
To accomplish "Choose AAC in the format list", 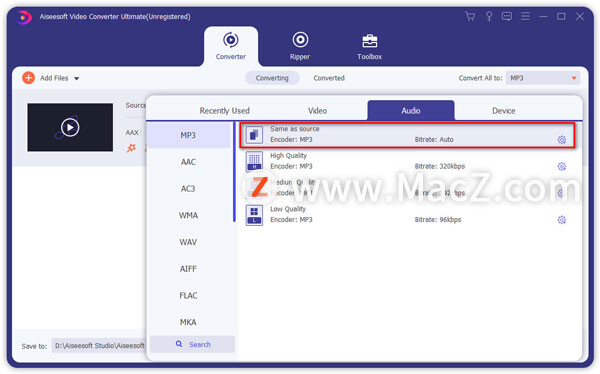I will tap(188, 162).
